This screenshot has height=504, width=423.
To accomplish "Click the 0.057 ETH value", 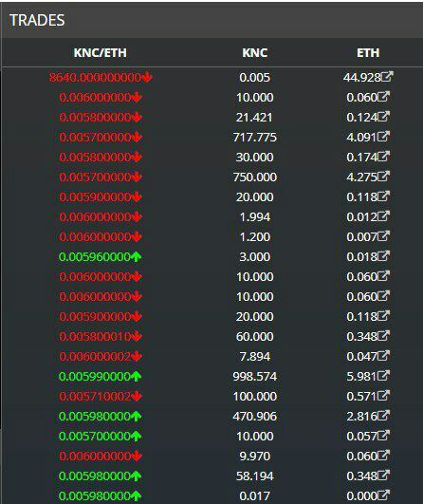I will pos(361,437).
